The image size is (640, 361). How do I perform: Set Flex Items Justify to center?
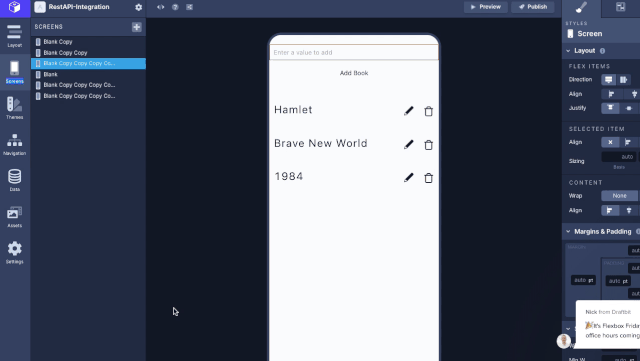click(x=629, y=108)
